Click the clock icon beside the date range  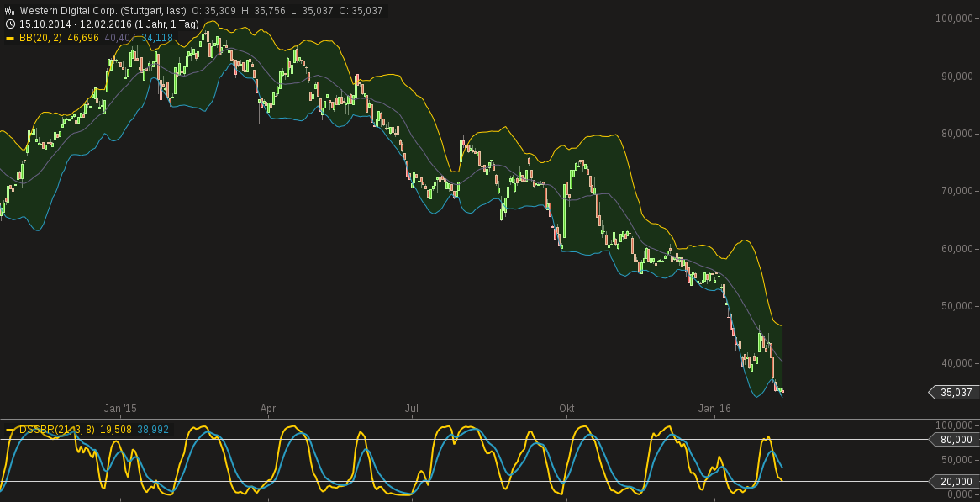click(9, 24)
